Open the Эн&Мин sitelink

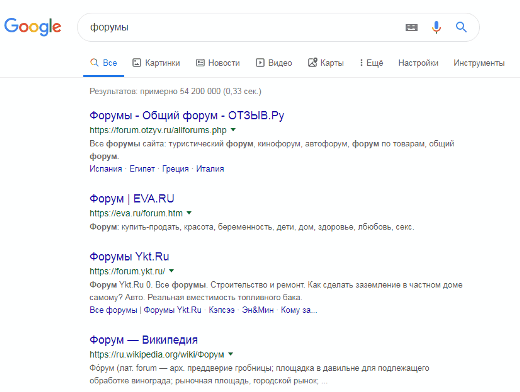pyautogui.click(x=258, y=310)
